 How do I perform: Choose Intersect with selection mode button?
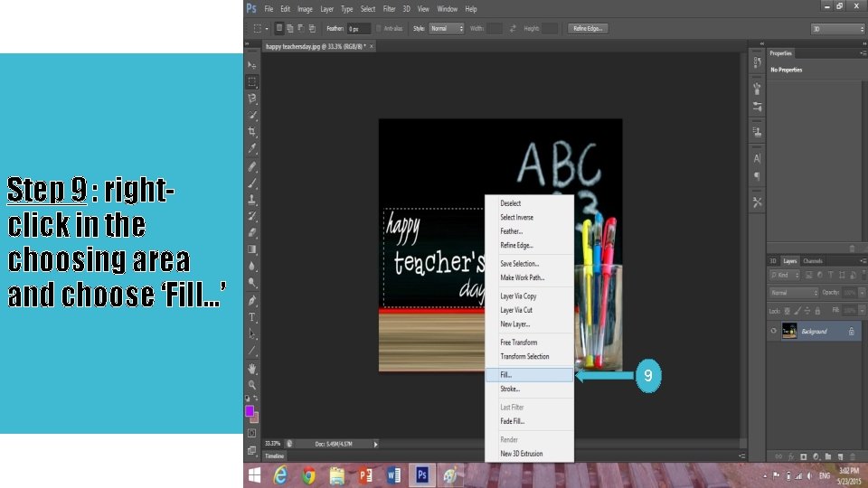coord(312,28)
